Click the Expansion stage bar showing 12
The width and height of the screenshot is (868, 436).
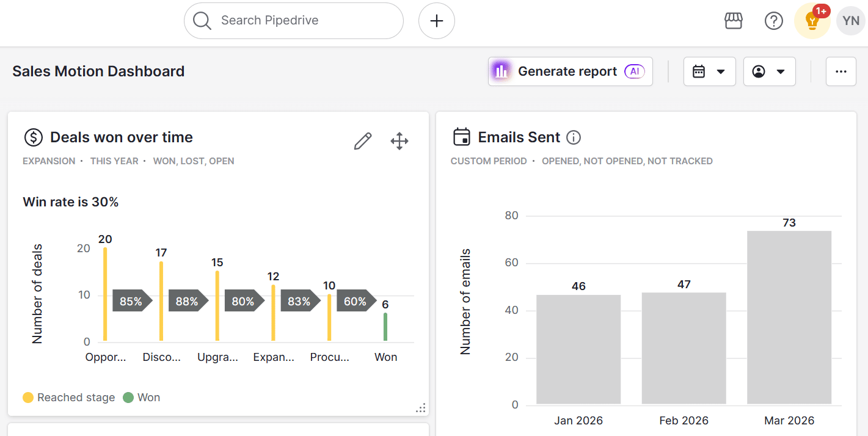273,313
